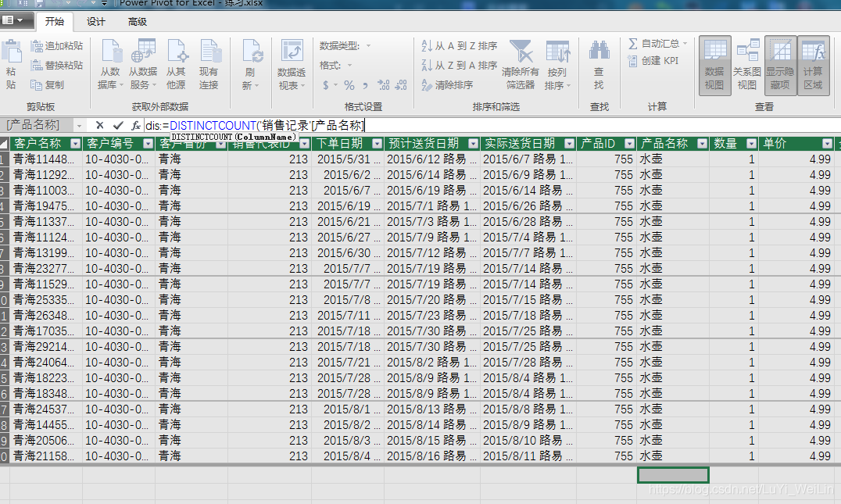
Task: Select cell 2015/6/2 in 下单日期 column
Action: point(348,175)
